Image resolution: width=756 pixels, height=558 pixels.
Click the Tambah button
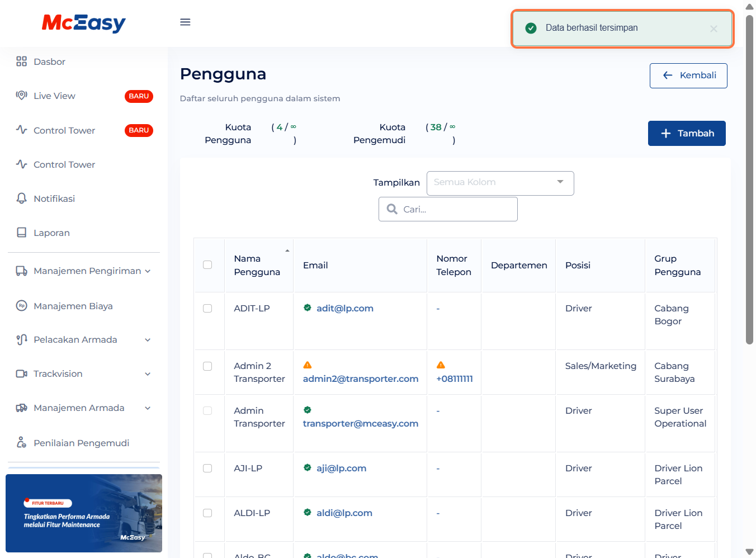click(x=687, y=134)
